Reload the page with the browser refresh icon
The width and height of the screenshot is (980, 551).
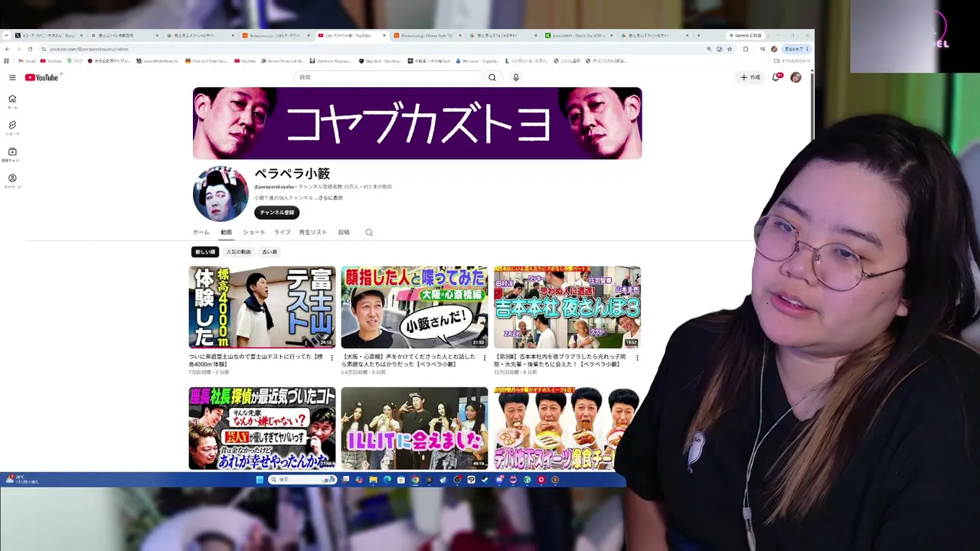click(30, 49)
